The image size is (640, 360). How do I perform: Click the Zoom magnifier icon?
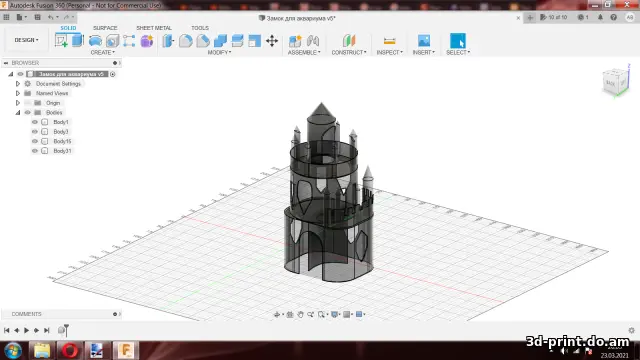coord(311,314)
